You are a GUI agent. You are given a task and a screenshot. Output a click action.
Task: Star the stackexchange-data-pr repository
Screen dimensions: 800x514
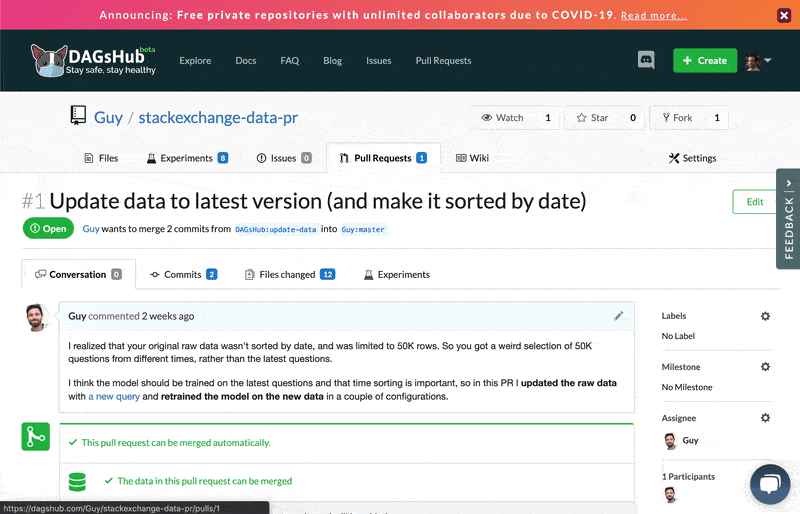click(x=592, y=118)
